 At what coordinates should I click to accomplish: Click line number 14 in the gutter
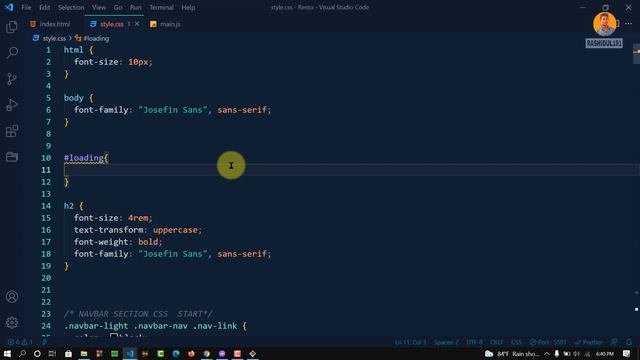click(x=46, y=206)
